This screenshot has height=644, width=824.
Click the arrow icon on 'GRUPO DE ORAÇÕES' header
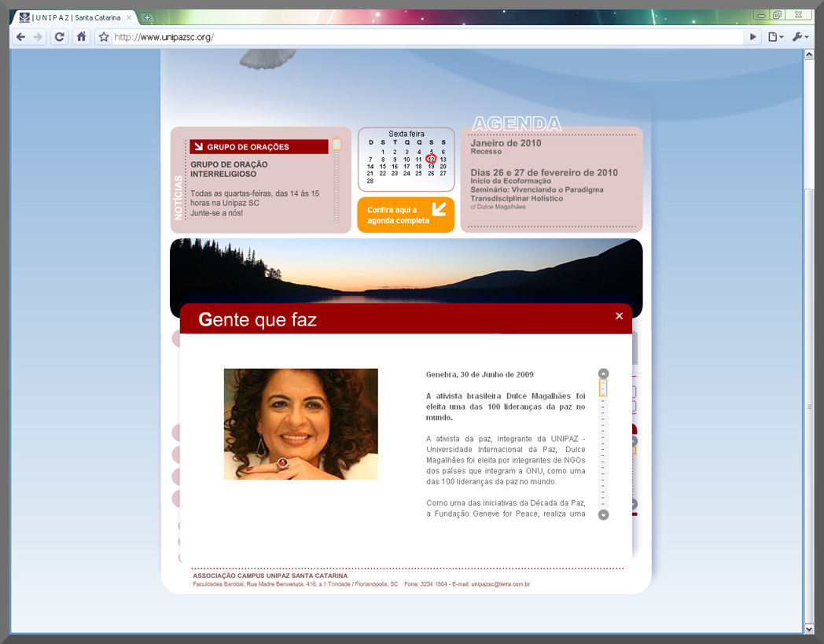(199, 147)
